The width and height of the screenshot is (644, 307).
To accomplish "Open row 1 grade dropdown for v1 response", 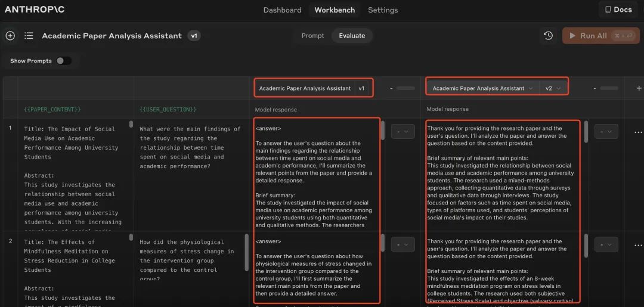I will click(x=402, y=132).
